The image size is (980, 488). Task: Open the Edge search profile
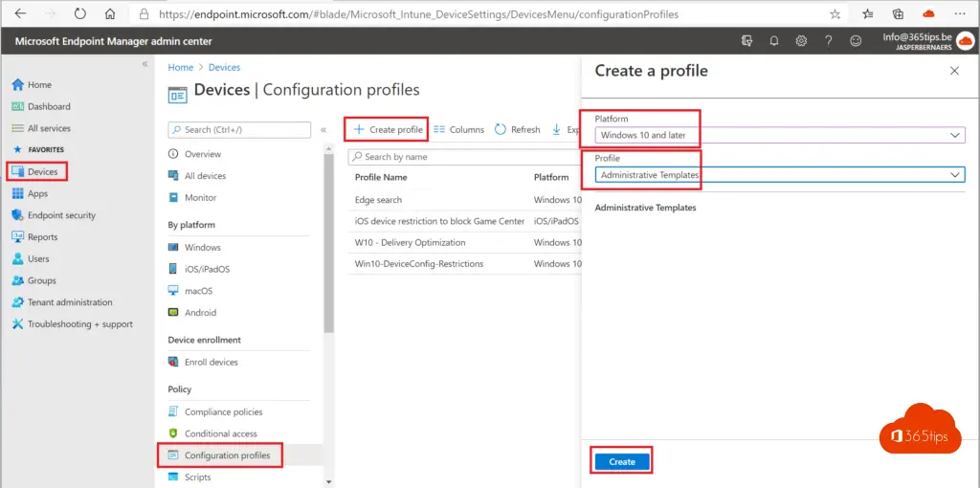[378, 200]
